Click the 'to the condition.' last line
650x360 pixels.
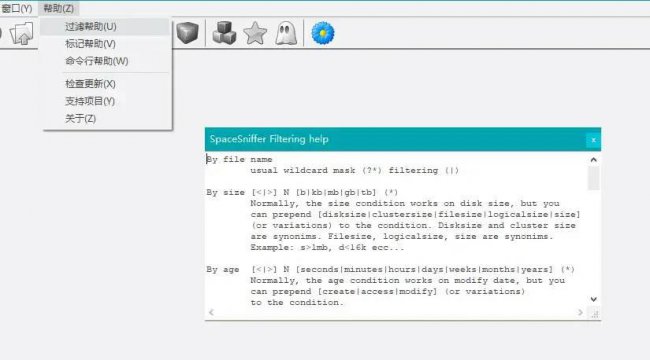pyautogui.click(x=297, y=302)
